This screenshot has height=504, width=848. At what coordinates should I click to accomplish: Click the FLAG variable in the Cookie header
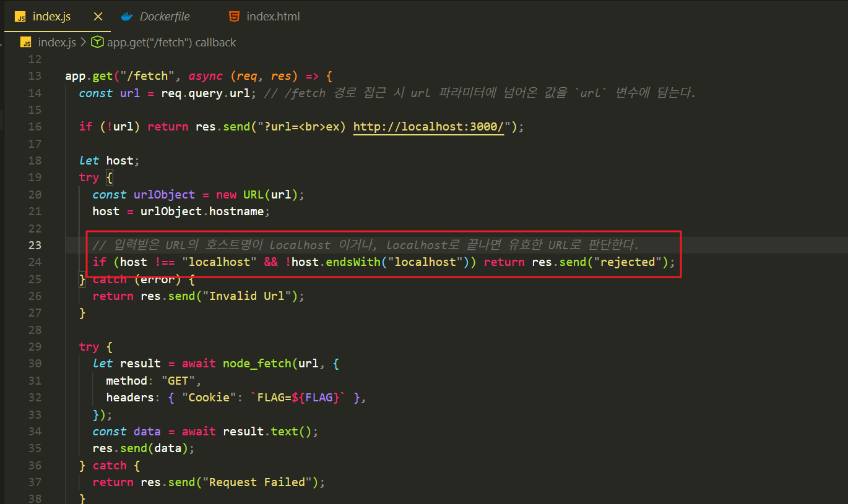point(319,398)
